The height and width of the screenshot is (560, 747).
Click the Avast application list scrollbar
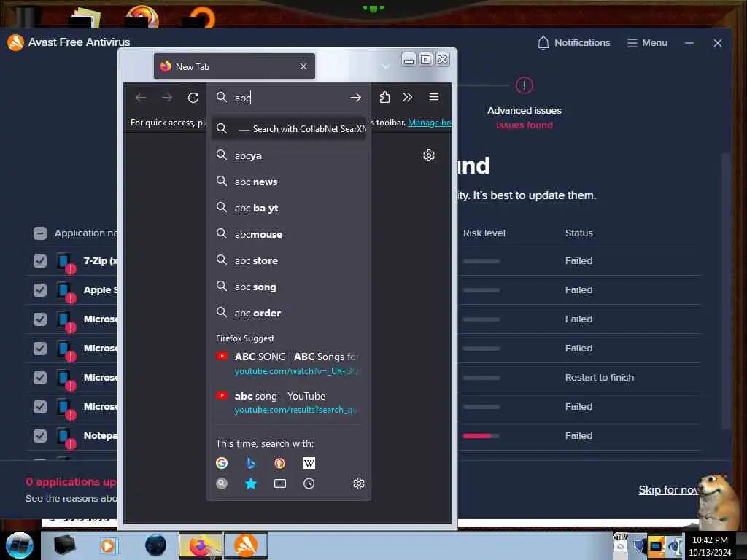(726, 290)
